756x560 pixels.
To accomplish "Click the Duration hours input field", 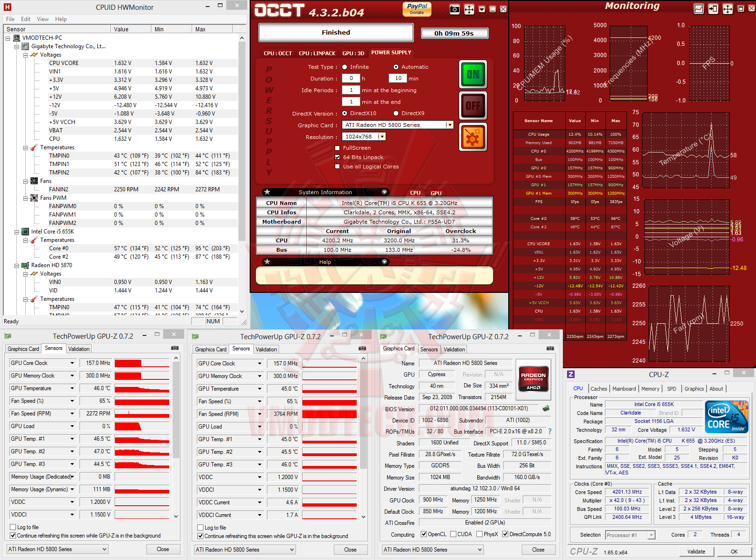I will click(351, 79).
